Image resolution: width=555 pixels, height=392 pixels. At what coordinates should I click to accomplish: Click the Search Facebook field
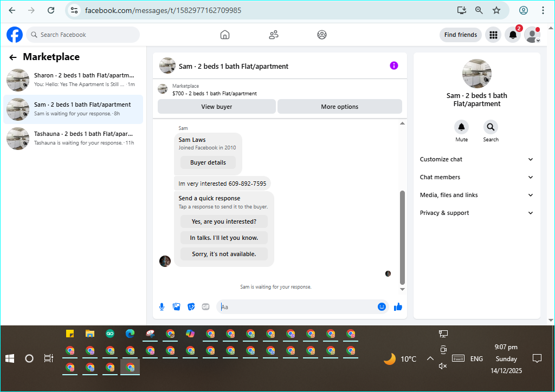point(83,35)
